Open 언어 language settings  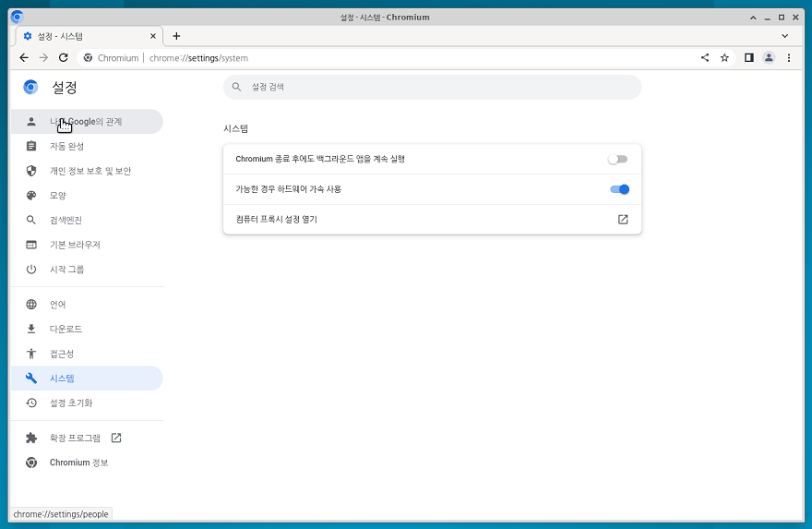(87, 304)
